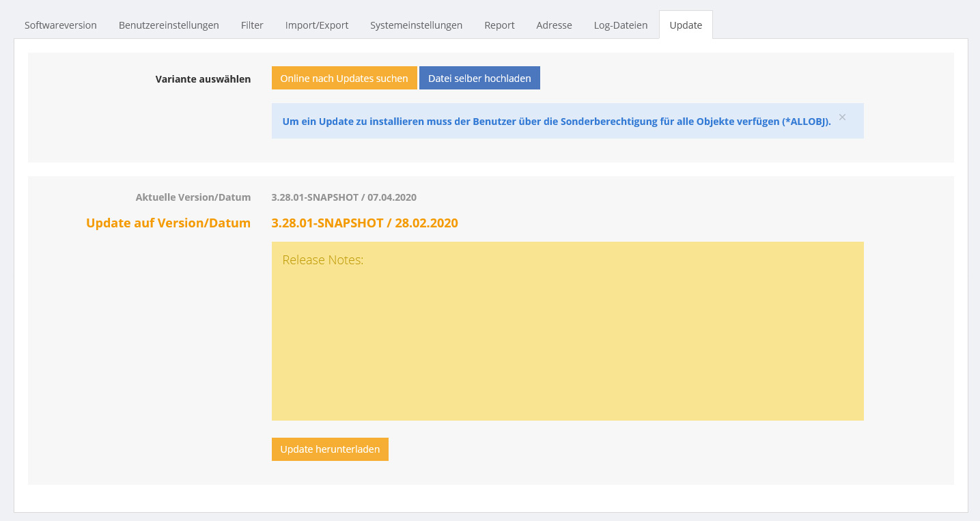Image resolution: width=980 pixels, height=521 pixels.
Task: Click the blue Sonderberechtigung info message text
Action: pos(556,122)
